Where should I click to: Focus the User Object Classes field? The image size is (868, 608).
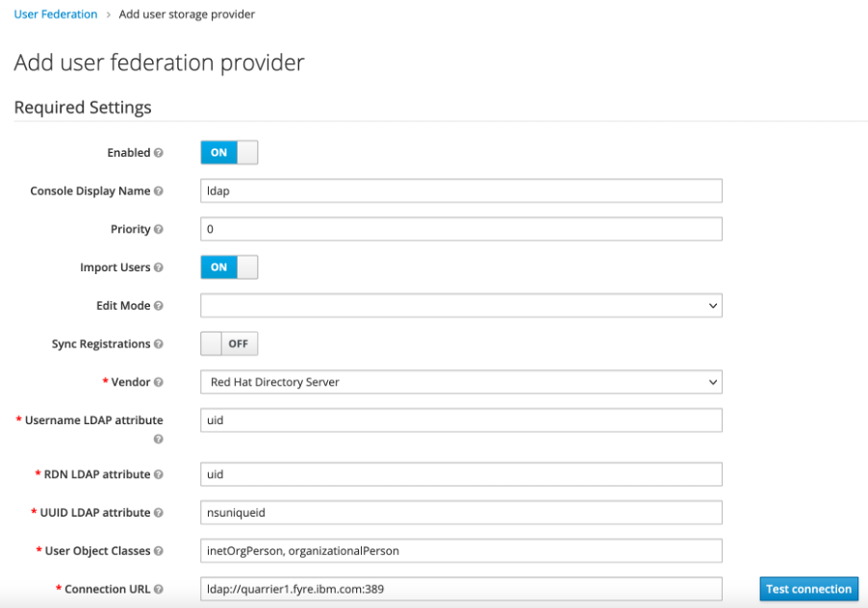(x=461, y=550)
